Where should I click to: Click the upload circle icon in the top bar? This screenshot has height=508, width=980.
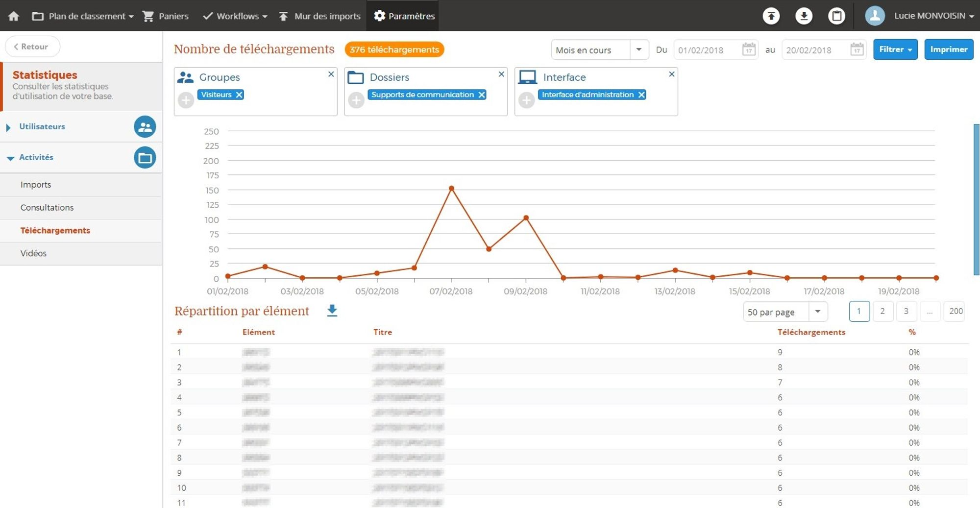pyautogui.click(x=771, y=16)
